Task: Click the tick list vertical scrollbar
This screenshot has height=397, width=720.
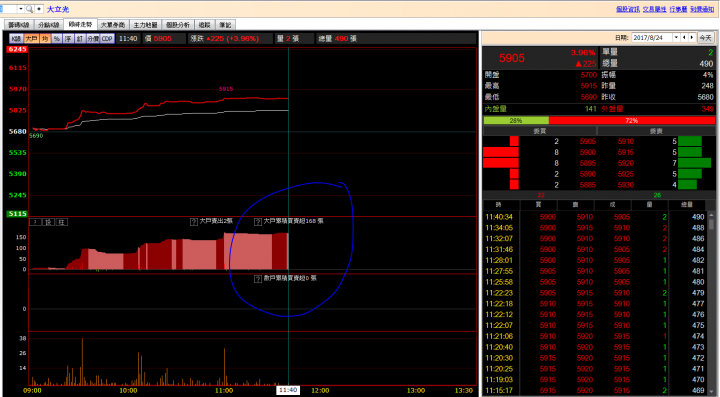Action: coord(711,303)
